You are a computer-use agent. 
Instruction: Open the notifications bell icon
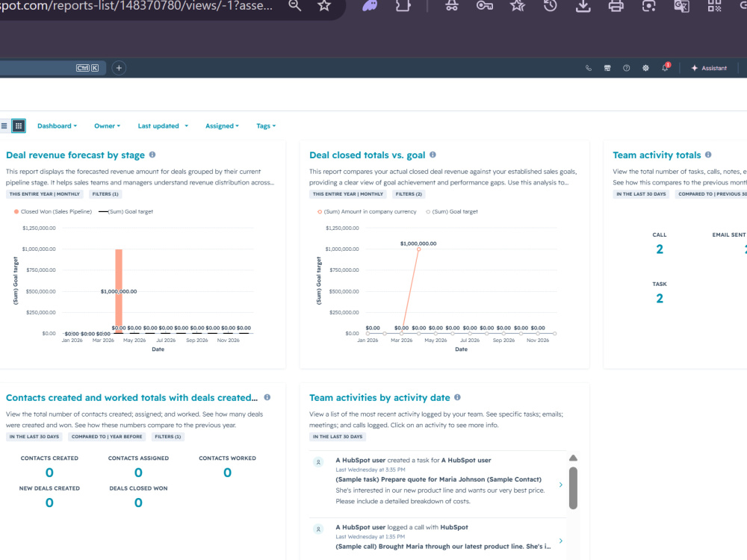(x=665, y=68)
